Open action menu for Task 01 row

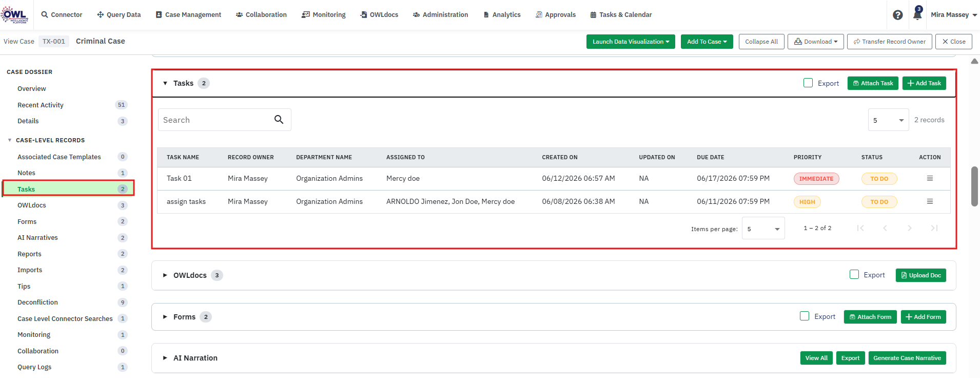pyautogui.click(x=930, y=178)
